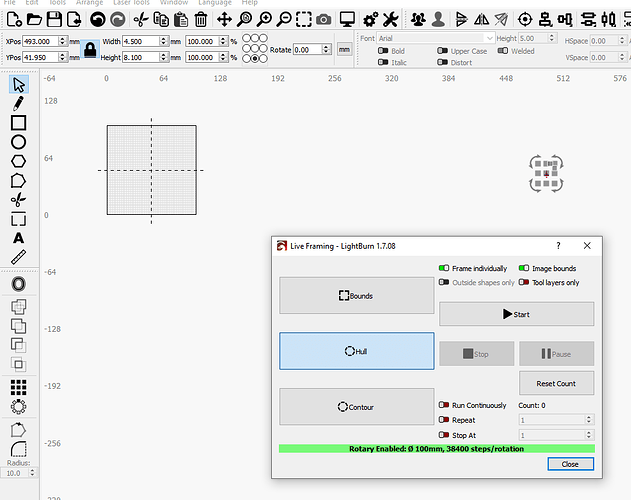Click the dialog help question mark
This screenshot has width=631, height=500.
click(558, 246)
